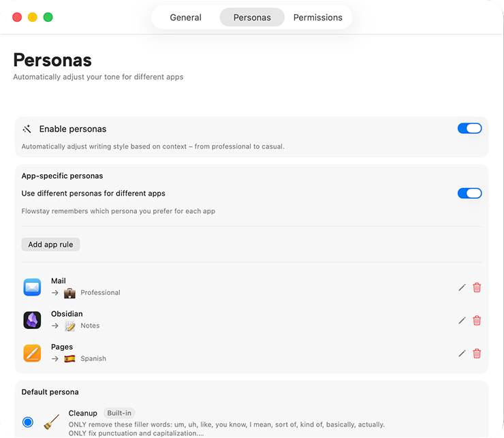Viewport: 504px width, 438px height.
Task: Click the Cleanup broom icon
Action: pyautogui.click(x=52, y=422)
